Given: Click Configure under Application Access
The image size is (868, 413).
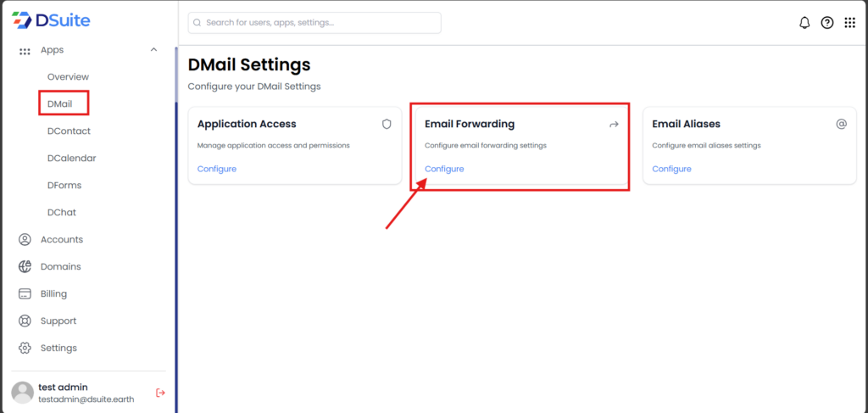Looking at the screenshot, I should click(x=217, y=169).
